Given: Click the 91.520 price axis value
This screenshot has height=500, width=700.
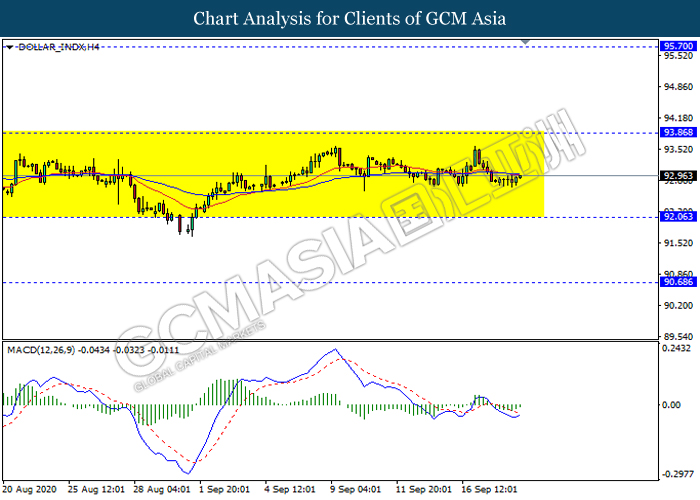Looking at the screenshot, I should [x=678, y=243].
